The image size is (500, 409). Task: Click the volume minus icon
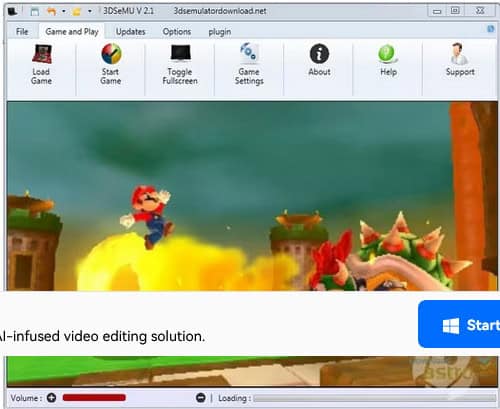tap(201, 398)
